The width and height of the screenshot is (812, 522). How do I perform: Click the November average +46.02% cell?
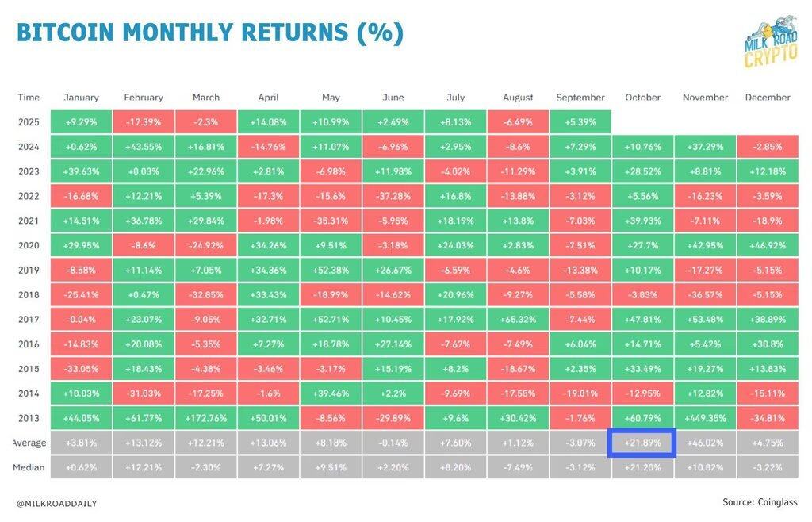tap(705, 443)
